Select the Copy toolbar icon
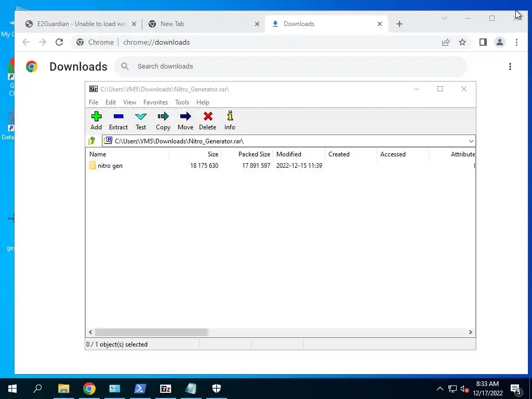 tap(163, 117)
